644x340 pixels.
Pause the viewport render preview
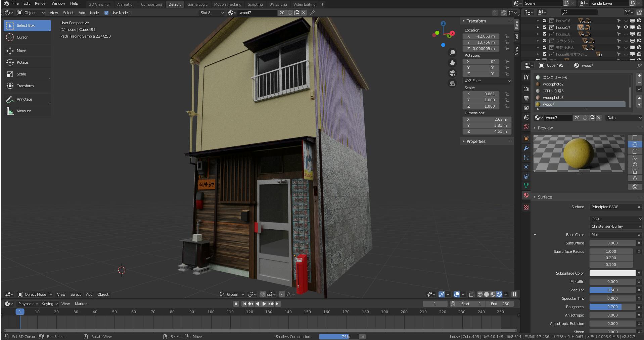514,294
